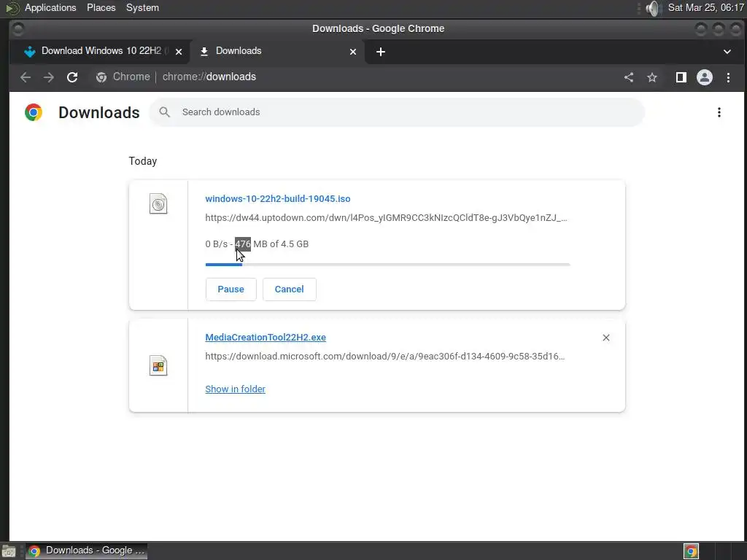This screenshot has width=747, height=560.
Task: Click the uptodown.com source URL
Action: coord(386,217)
